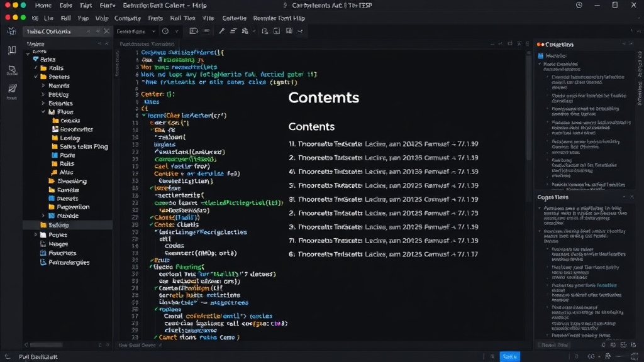Image resolution: width=644 pixels, height=362 pixels.
Task: Open contents entry numbered '4).'
Action: coord(383,172)
